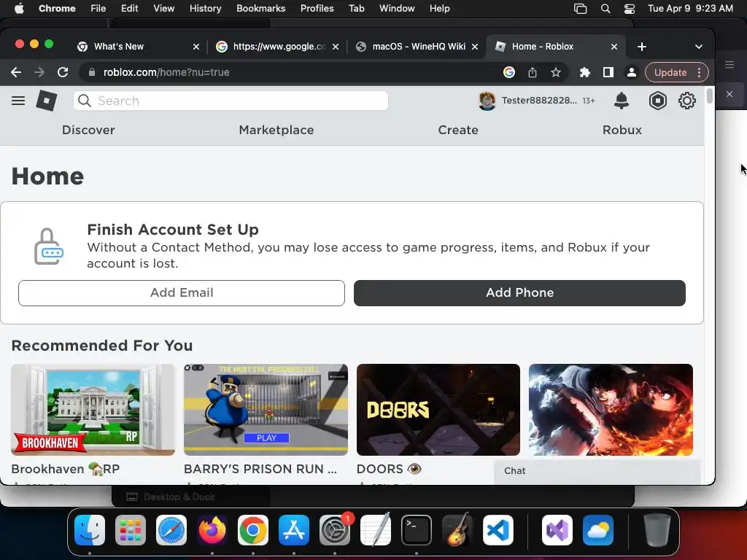
Task: Reload the Roblox page
Action: pos(63,72)
